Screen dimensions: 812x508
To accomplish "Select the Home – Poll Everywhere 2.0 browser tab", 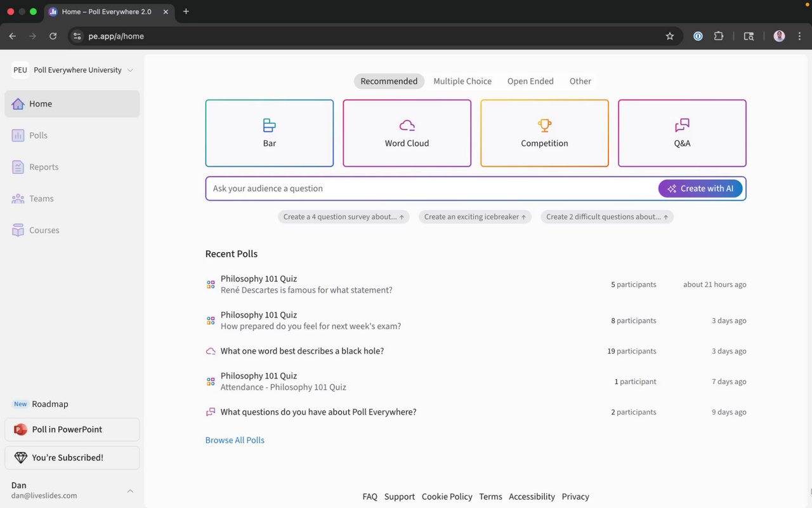I will click(x=109, y=11).
